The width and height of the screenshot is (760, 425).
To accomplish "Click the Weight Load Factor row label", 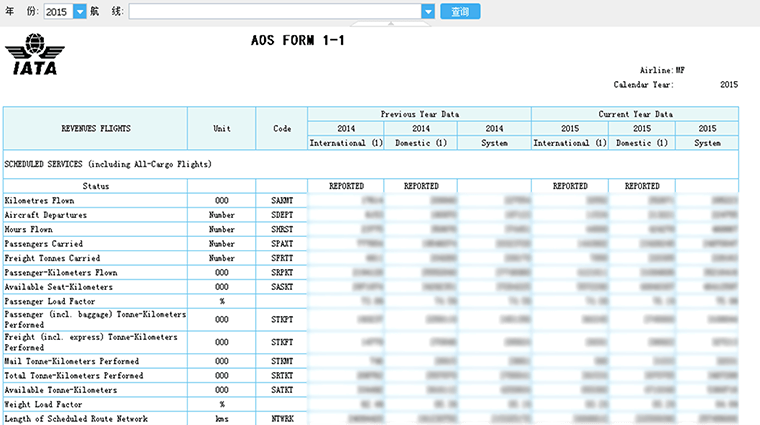I will click(x=43, y=404).
